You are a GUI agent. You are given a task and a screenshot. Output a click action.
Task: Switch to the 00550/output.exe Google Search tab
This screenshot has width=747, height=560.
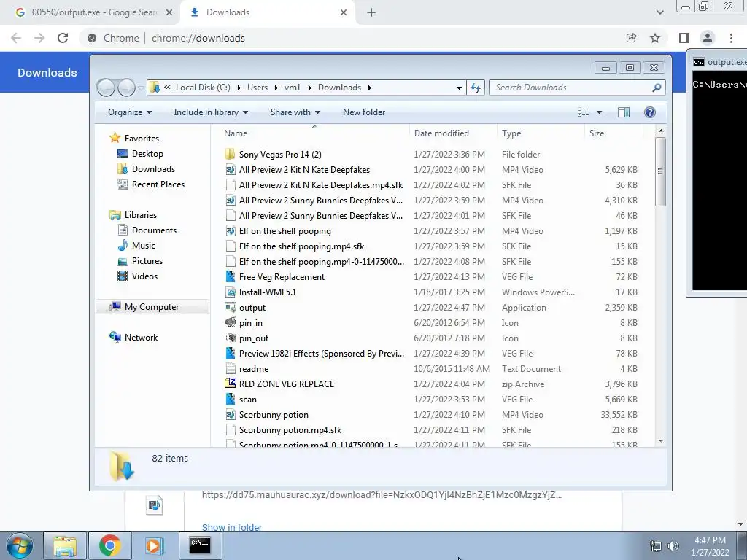[x=90, y=12]
